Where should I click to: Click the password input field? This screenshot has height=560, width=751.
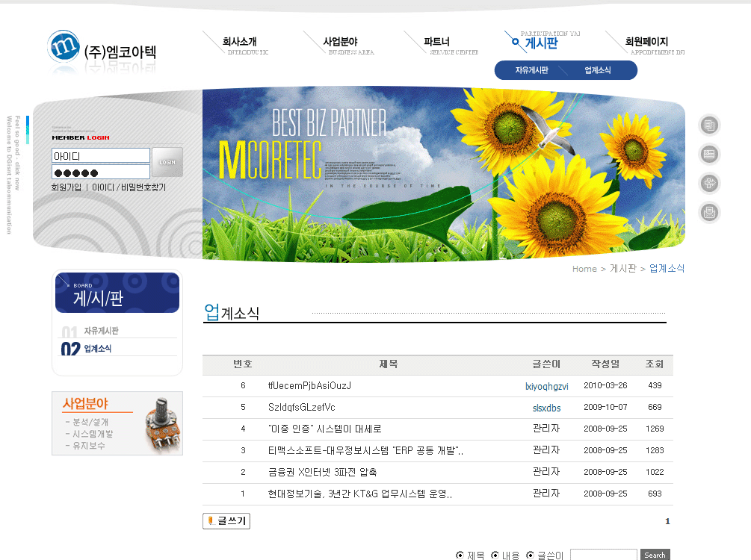(x=101, y=172)
